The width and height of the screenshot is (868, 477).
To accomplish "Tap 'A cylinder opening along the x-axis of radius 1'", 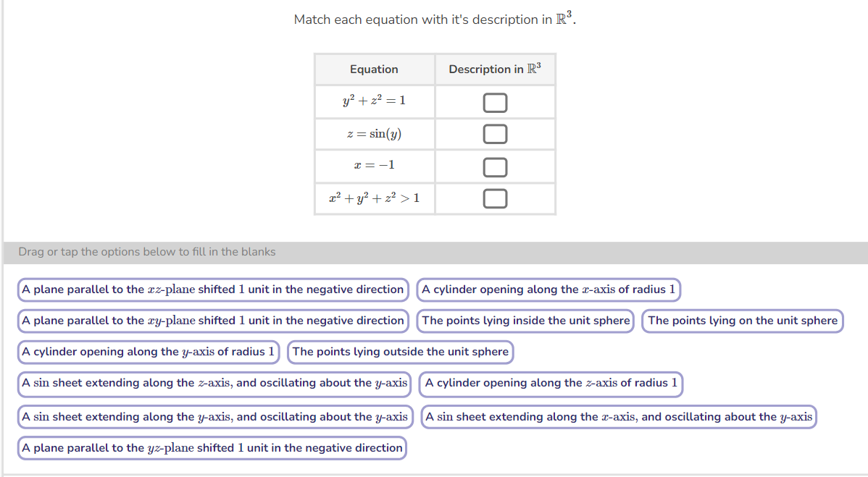I will [x=548, y=290].
